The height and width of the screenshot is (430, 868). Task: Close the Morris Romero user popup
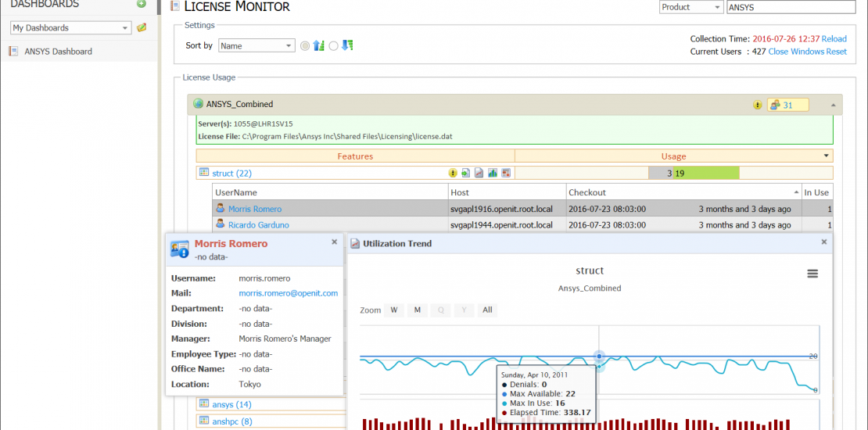coord(334,242)
